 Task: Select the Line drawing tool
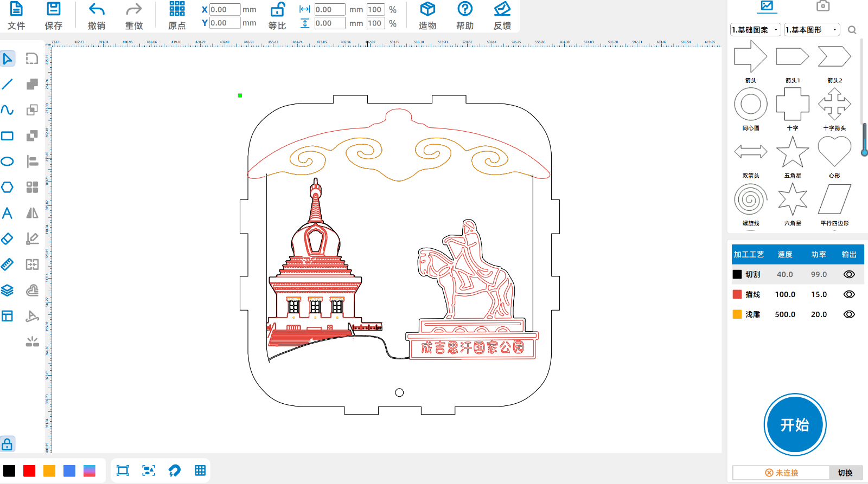(x=8, y=84)
